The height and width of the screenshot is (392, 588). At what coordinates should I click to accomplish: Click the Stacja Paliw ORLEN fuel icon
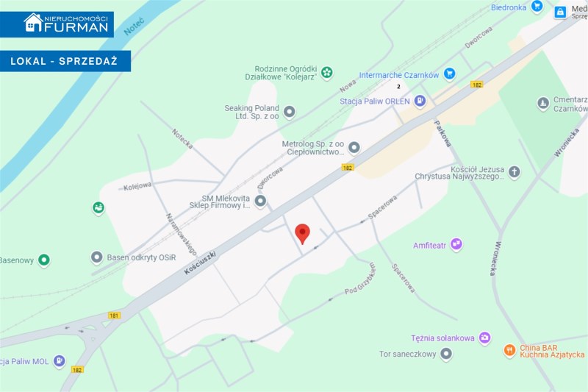[420, 101]
